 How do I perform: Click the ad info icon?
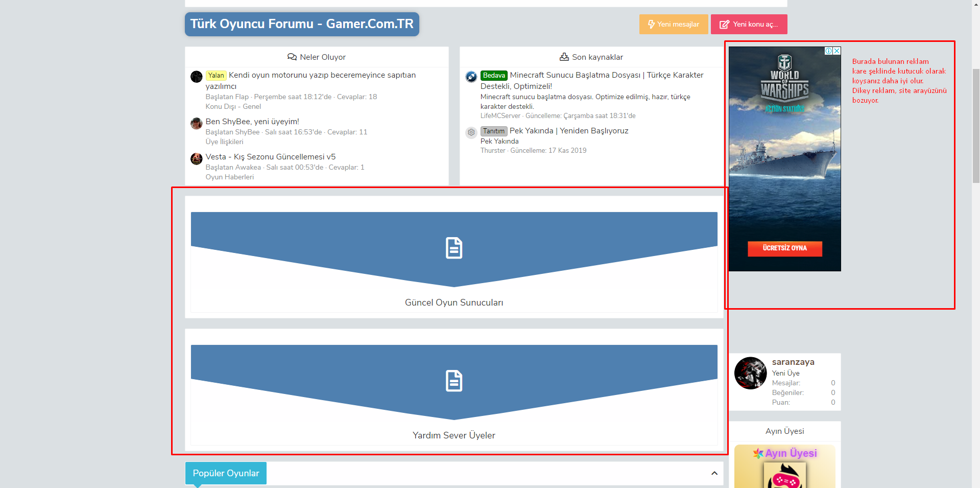pos(829,51)
